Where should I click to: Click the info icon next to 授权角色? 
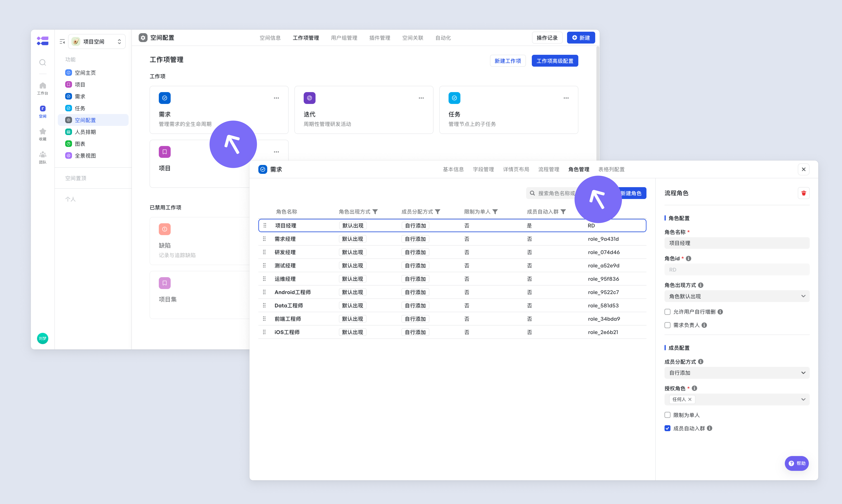point(694,388)
